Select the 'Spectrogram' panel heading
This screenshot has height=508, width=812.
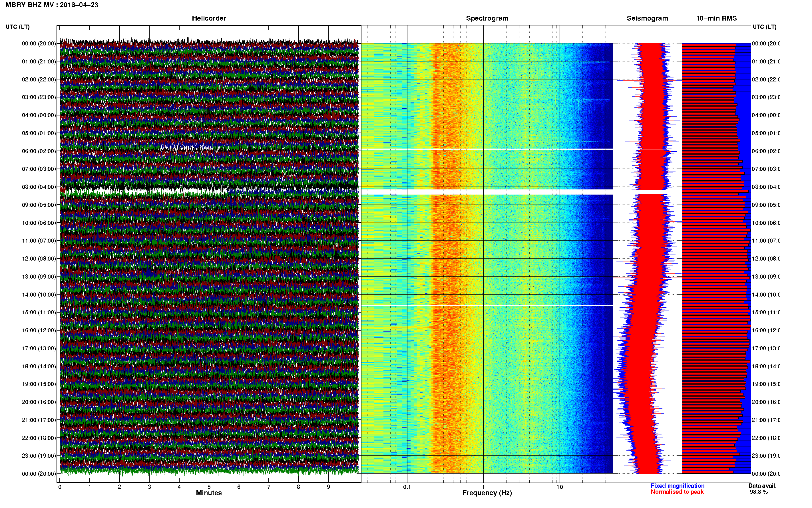[487, 18]
